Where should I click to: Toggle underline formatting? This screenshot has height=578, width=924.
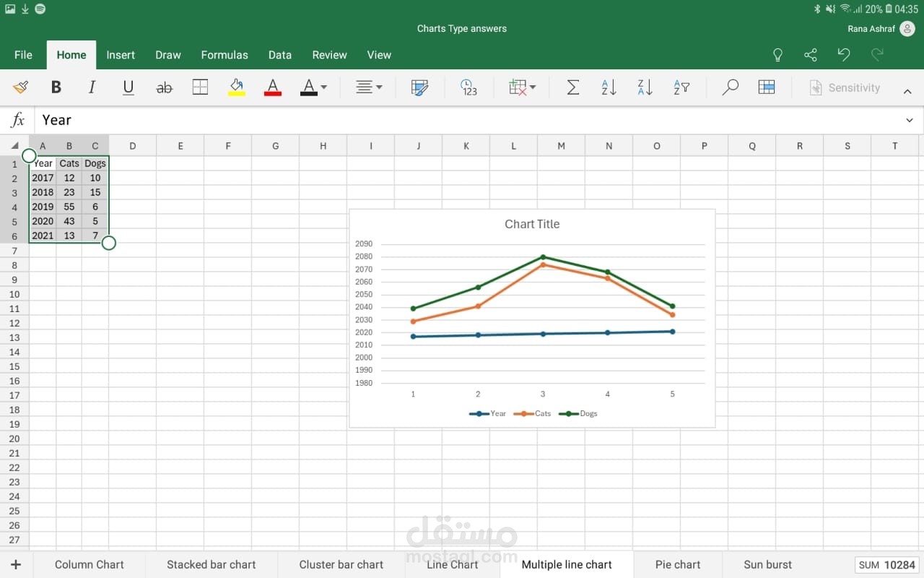click(128, 87)
